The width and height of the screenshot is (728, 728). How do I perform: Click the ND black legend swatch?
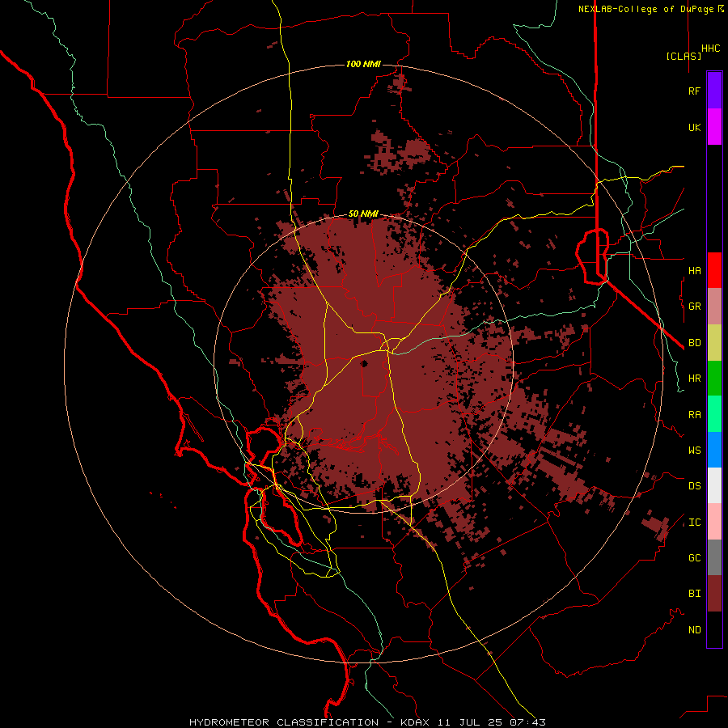[714, 629]
